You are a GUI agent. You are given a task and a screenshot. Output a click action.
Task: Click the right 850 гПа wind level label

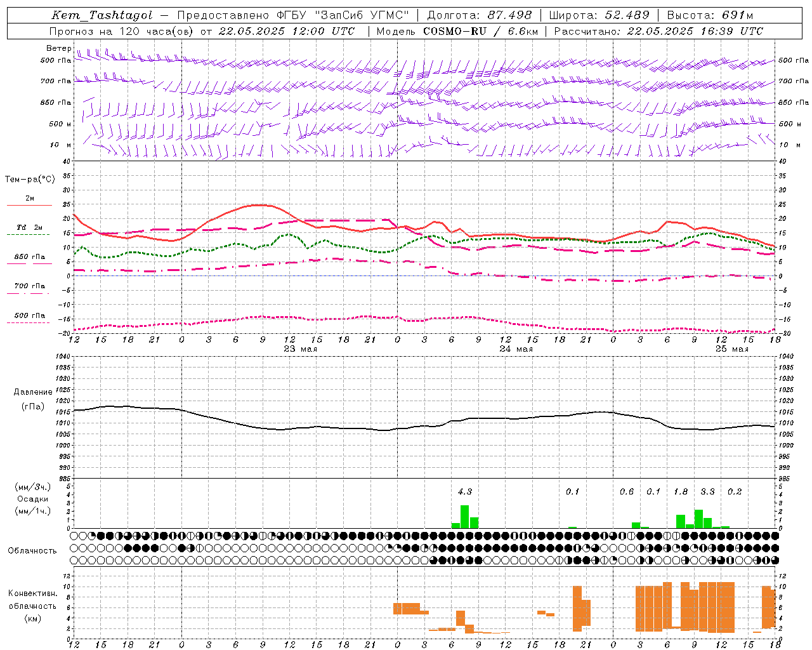click(x=794, y=102)
